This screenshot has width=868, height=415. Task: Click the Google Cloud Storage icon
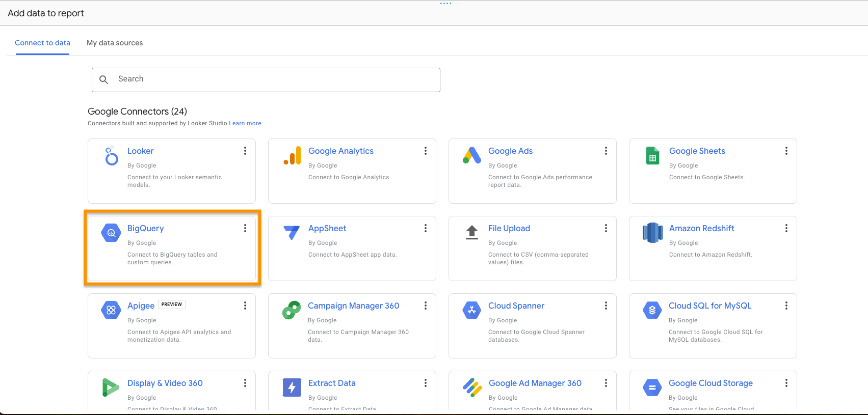652,388
